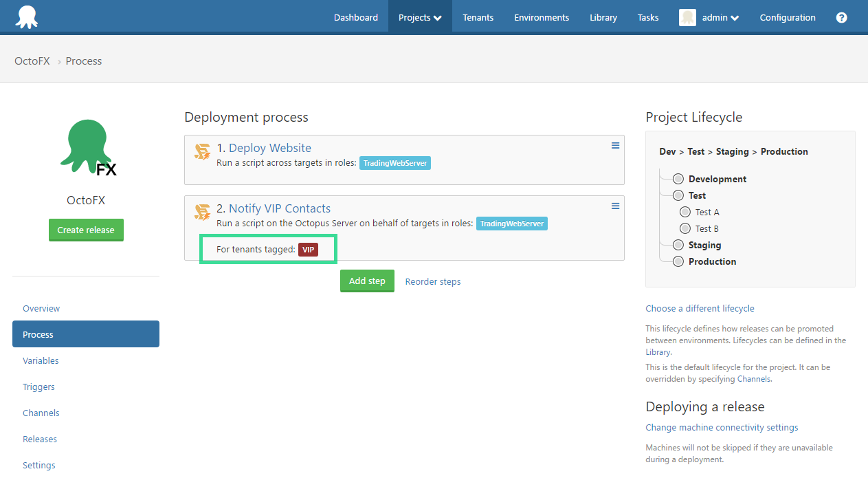This screenshot has height=478, width=868.
Task: Click the script icon on Deploy Website step
Action: [201, 152]
